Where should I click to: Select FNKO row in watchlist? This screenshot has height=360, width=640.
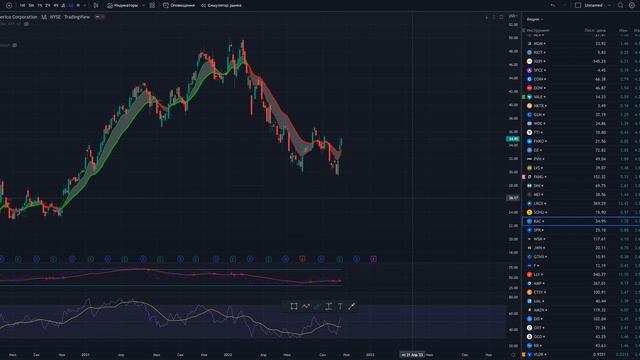point(581,141)
